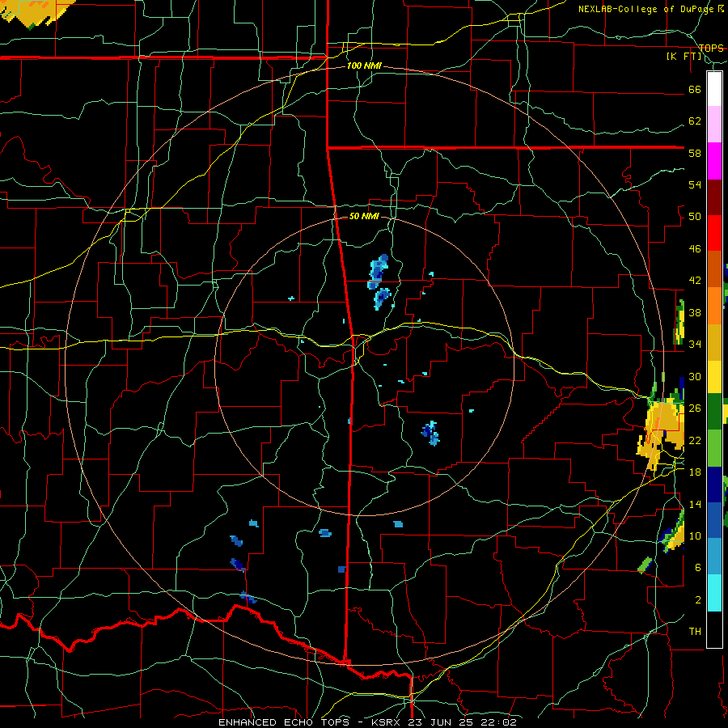Screen dimensions: 728x728
Task: Select the light green legend swatch
Action: pyautogui.click(x=714, y=448)
